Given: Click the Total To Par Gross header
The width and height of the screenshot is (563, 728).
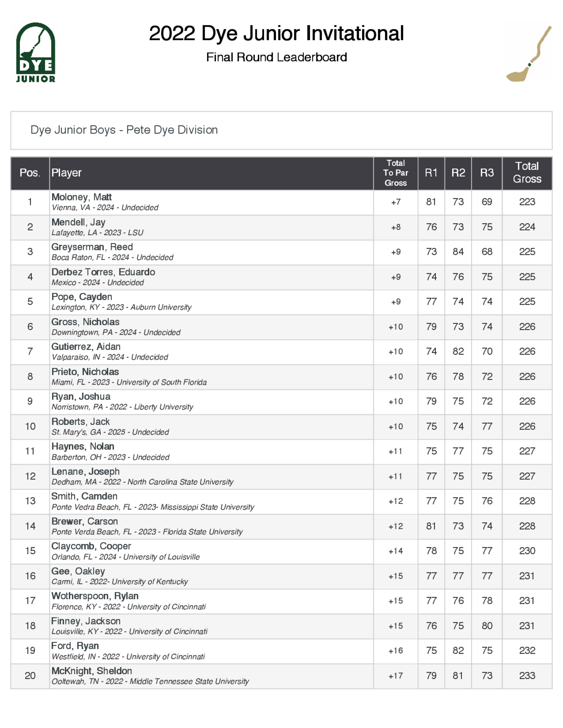Looking at the screenshot, I should 395,173.
